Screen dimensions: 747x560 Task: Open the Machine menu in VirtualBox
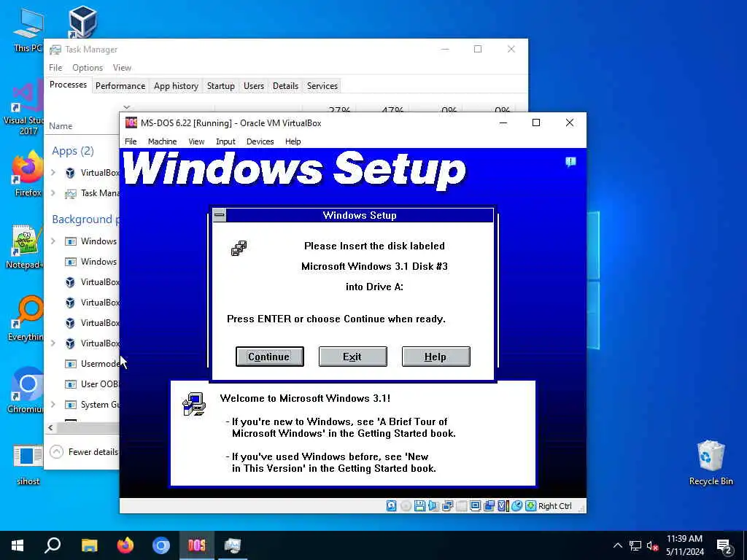pyautogui.click(x=162, y=141)
